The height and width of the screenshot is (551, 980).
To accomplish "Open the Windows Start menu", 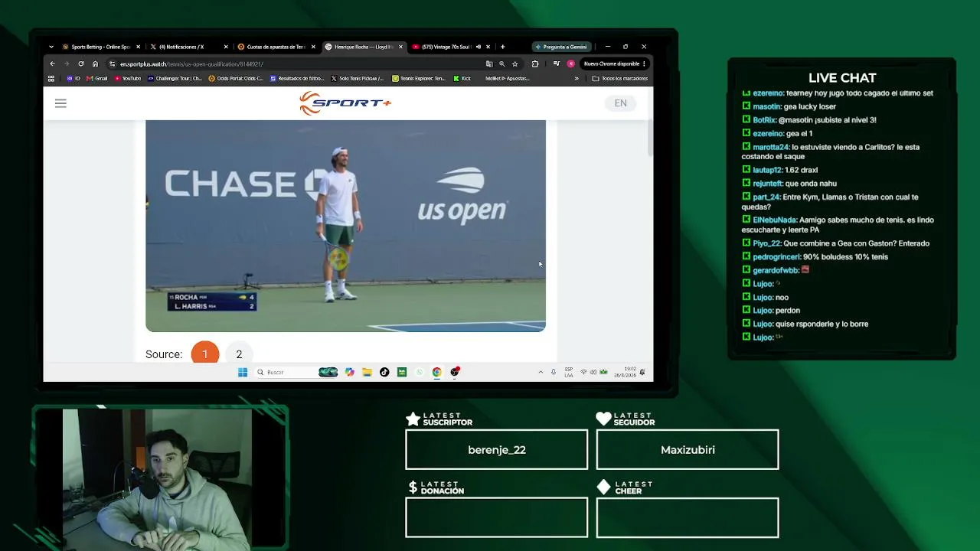I will coord(243,372).
